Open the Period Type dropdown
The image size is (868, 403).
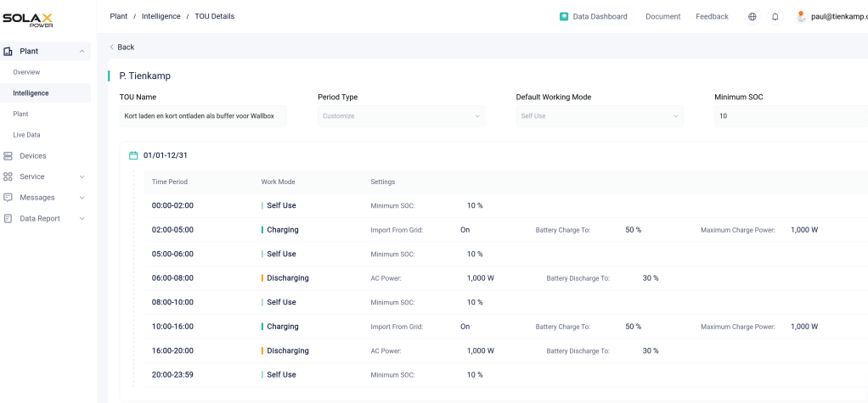coord(401,116)
